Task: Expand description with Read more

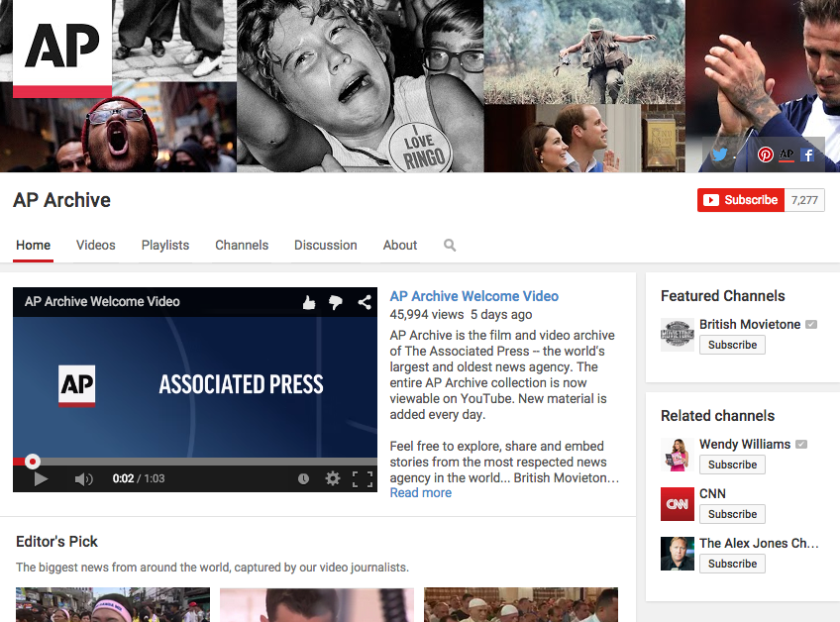Action: pyautogui.click(x=420, y=493)
